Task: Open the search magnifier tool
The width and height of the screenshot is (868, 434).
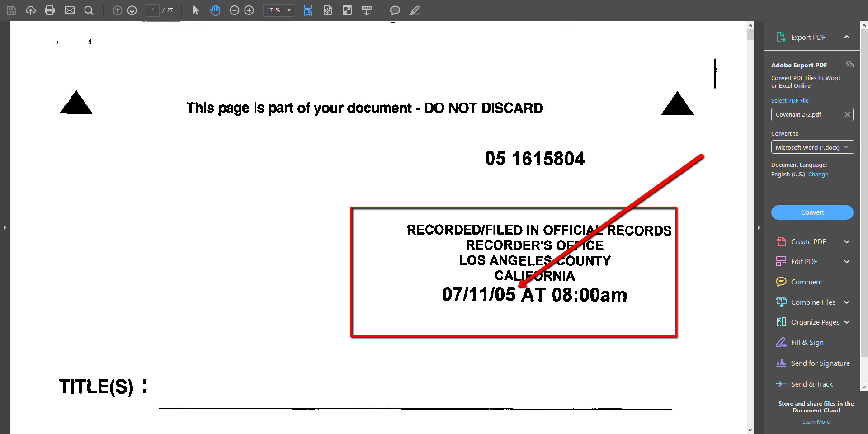Action: 89,10
